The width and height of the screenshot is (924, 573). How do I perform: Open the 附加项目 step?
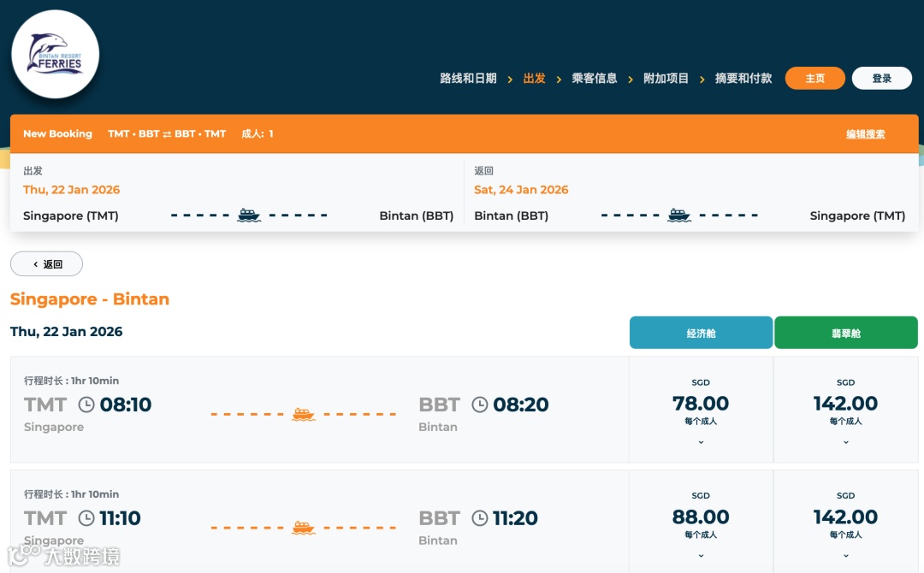pyautogui.click(x=666, y=79)
